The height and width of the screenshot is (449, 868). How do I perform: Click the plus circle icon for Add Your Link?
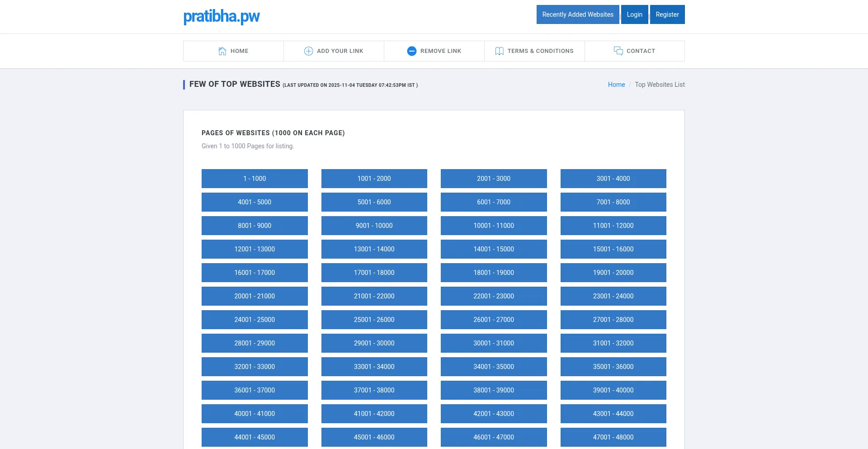308,51
